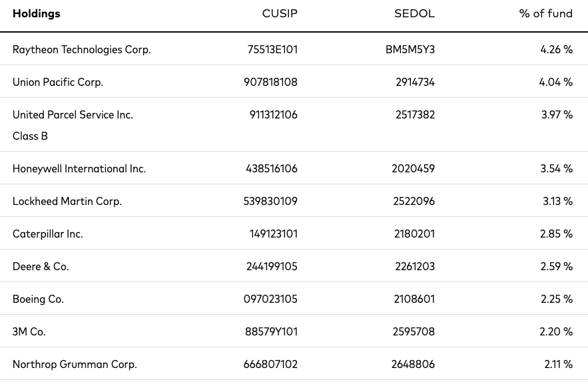The width and height of the screenshot is (588, 384).
Task: Select Deere & Co. holding
Action: [41, 266]
